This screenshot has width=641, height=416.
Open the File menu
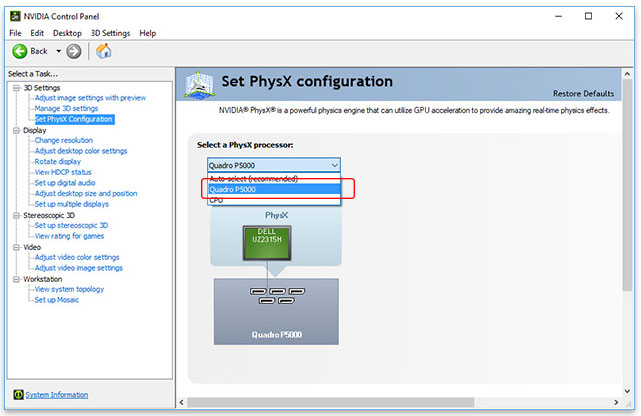(x=15, y=33)
